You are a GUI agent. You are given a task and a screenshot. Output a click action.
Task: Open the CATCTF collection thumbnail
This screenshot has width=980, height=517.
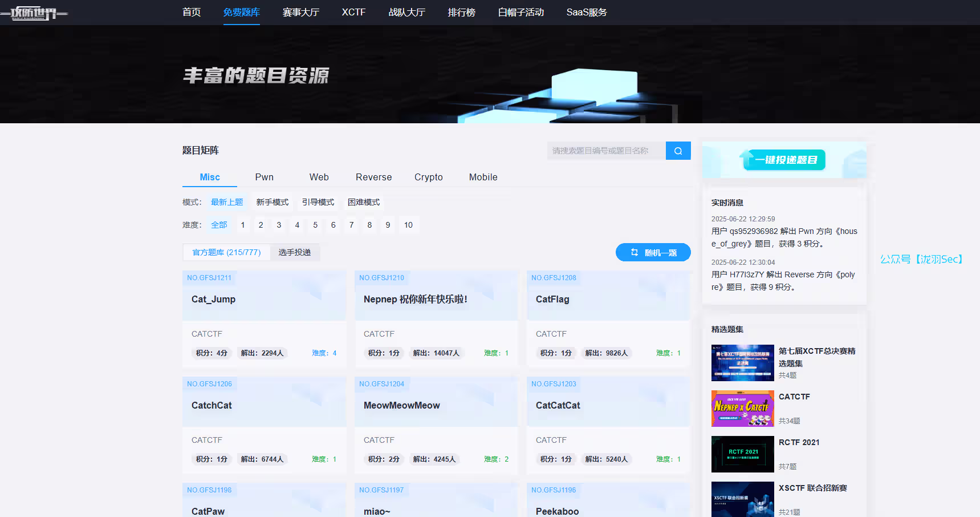(x=742, y=409)
